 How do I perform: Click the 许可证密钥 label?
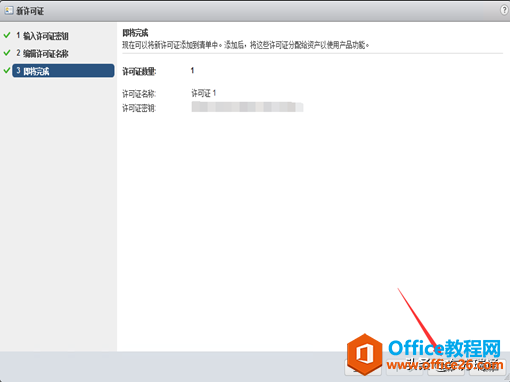click(x=139, y=108)
